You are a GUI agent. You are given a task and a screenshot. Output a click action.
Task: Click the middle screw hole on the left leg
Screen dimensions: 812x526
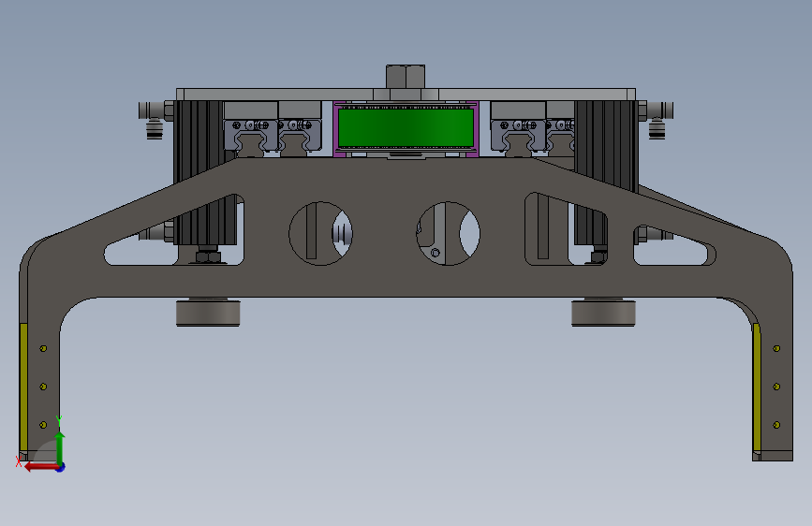click(x=43, y=387)
